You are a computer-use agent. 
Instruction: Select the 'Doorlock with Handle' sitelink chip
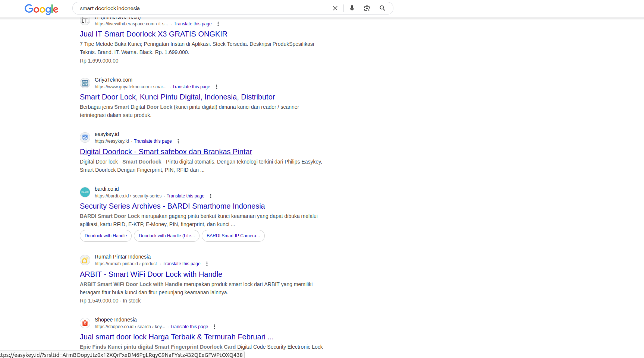[106, 236]
